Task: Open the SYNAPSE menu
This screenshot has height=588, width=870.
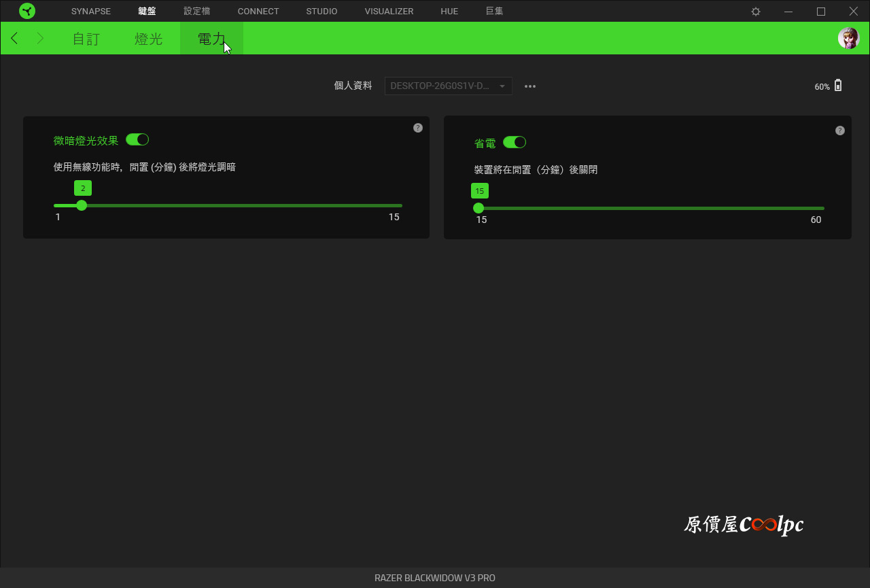Action: [90, 12]
